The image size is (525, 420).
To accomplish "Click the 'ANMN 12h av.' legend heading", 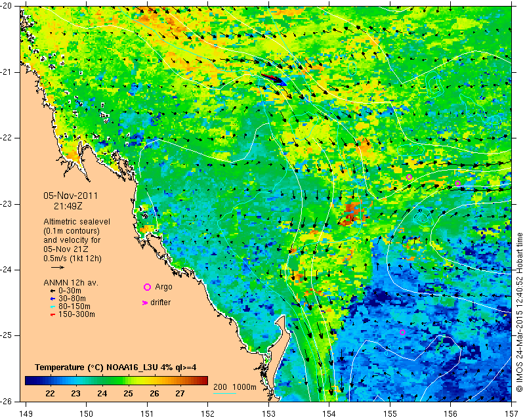I will [x=71, y=283].
